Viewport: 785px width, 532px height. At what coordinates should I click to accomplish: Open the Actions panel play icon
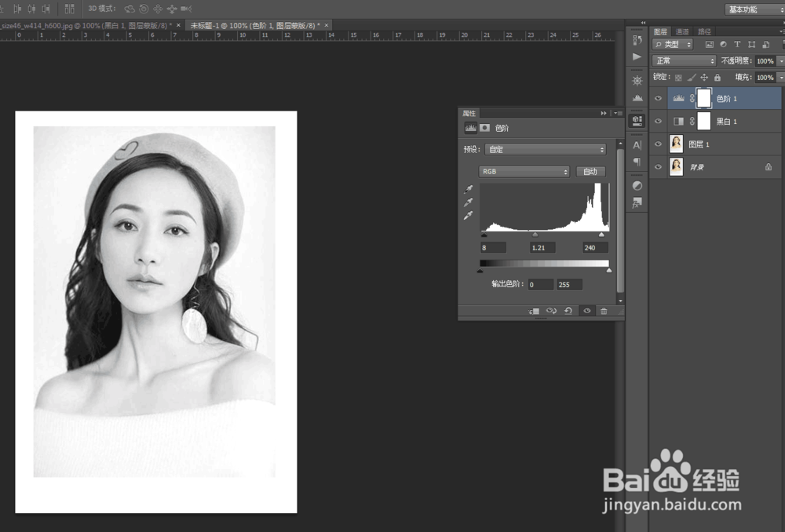[637, 56]
